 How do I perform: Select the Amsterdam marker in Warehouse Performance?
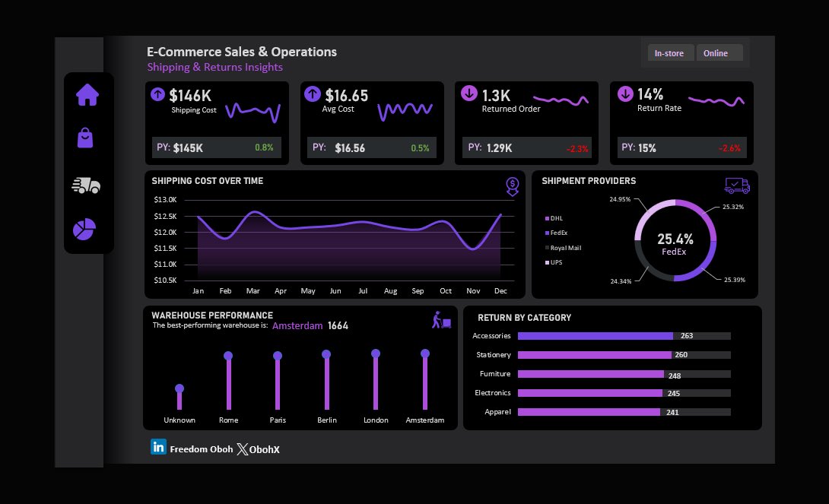pos(425,353)
